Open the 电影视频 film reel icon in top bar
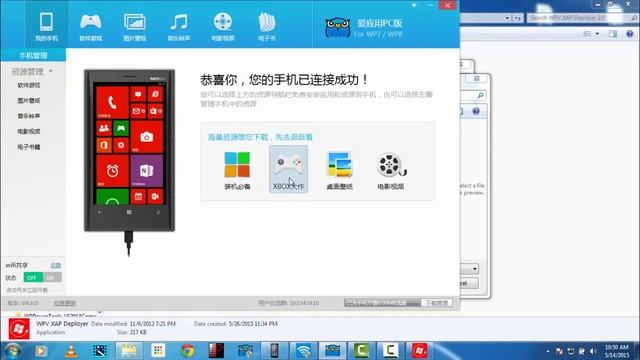640x360 pixels. tap(223, 27)
